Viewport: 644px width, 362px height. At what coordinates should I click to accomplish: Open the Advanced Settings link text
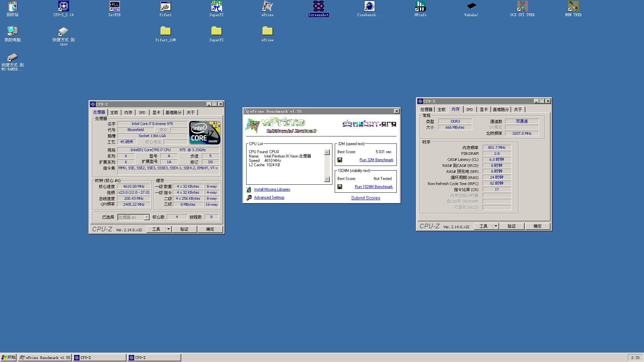point(269,198)
